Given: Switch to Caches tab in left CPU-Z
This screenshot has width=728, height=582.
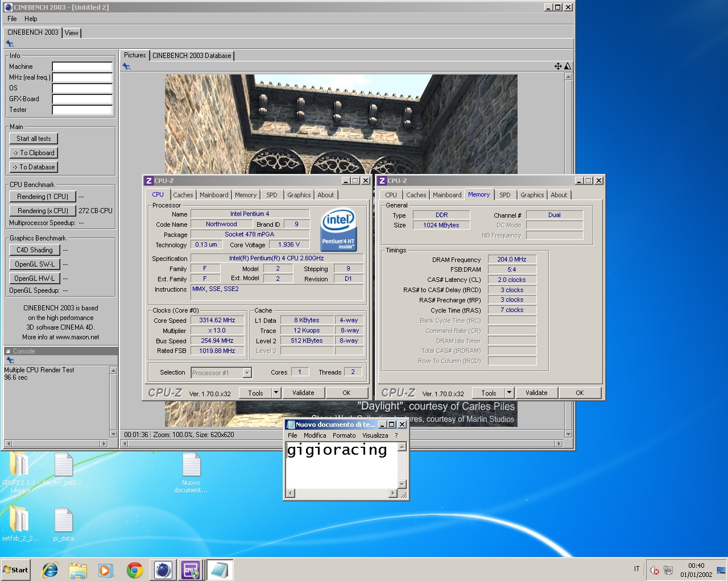Looking at the screenshot, I should click(183, 195).
